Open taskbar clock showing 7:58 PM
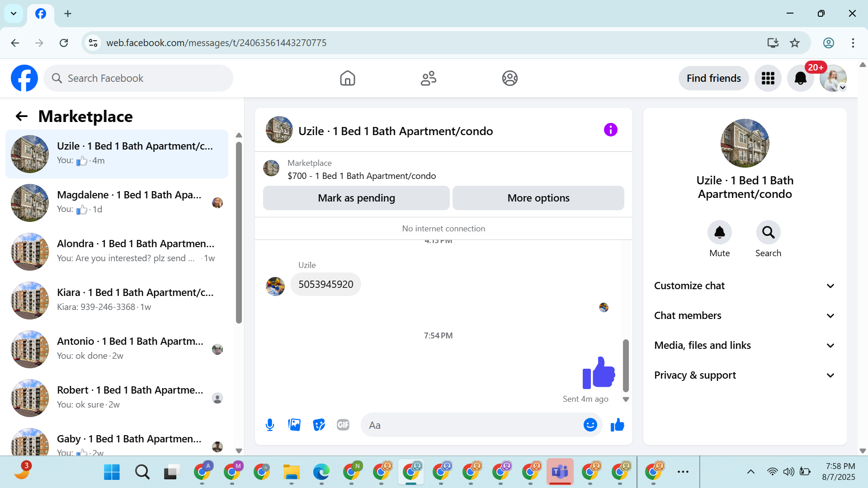 [840, 472]
